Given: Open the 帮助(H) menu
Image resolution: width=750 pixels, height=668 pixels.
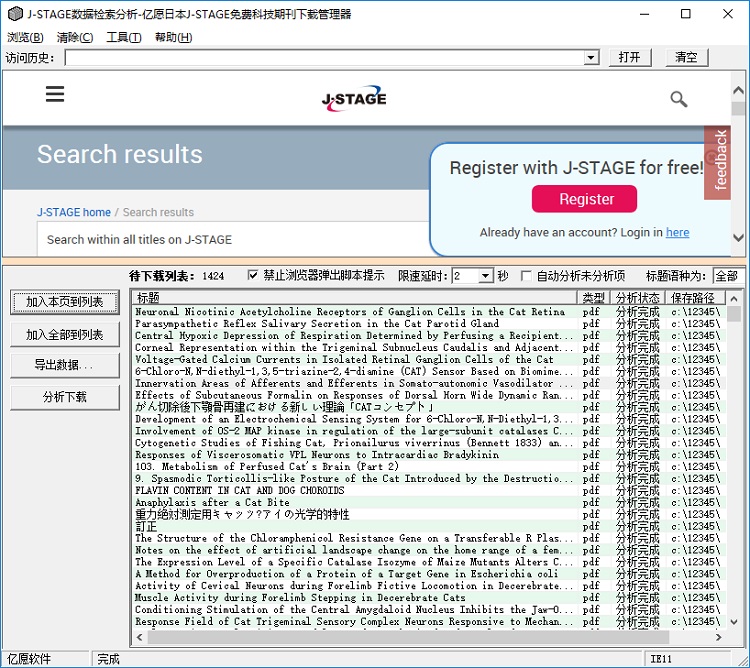Looking at the screenshot, I should click(174, 37).
